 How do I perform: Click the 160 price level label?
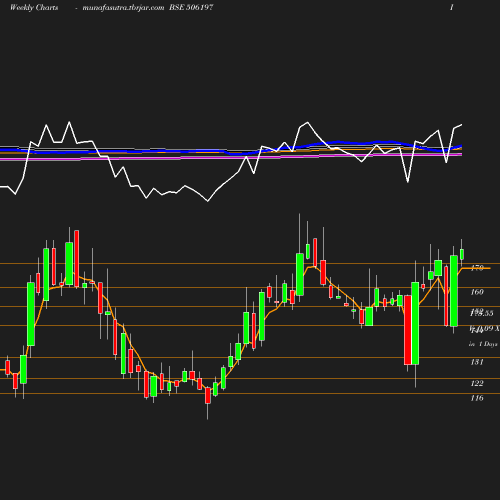click(x=477, y=292)
